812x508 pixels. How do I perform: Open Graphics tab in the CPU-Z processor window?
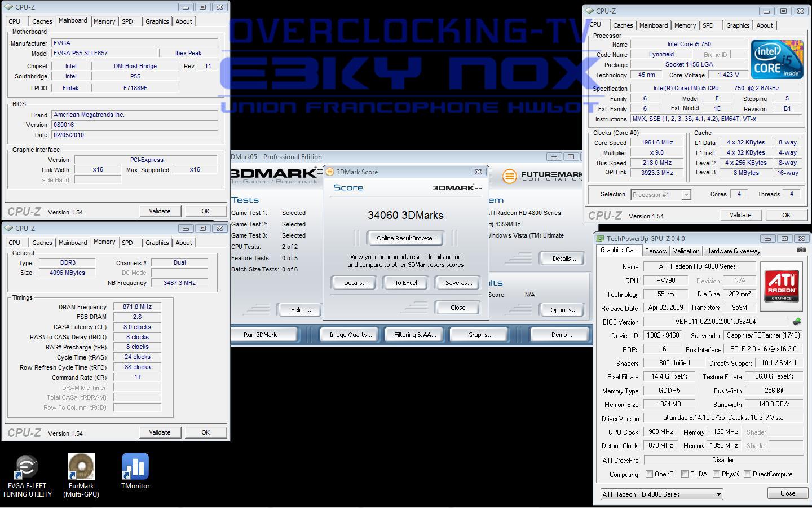point(738,25)
